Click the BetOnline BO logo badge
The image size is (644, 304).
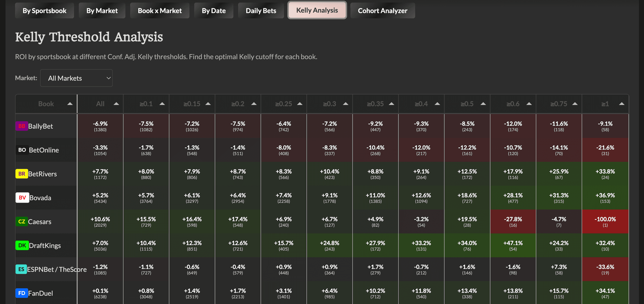tap(22, 150)
